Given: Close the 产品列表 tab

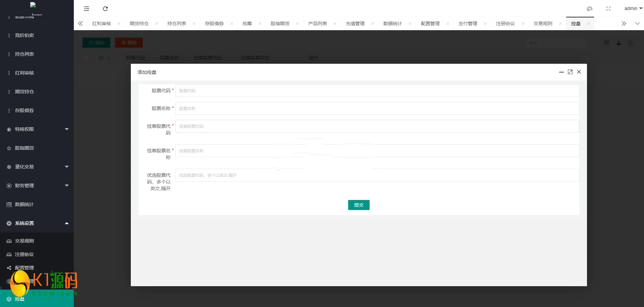Looking at the screenshot, I should point(335,23).
